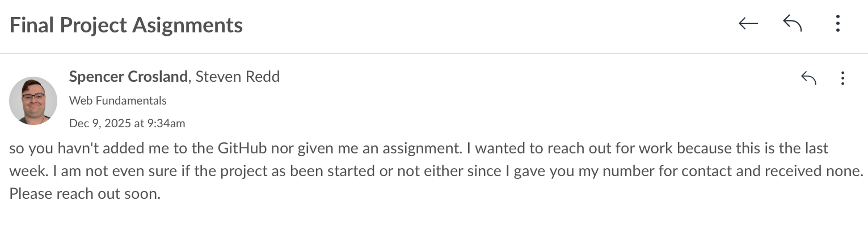Image resolution: width=868 pixels, height=242 pixels.
Task: Click the opening words "so you havn't added"
Action: [62, 149]
